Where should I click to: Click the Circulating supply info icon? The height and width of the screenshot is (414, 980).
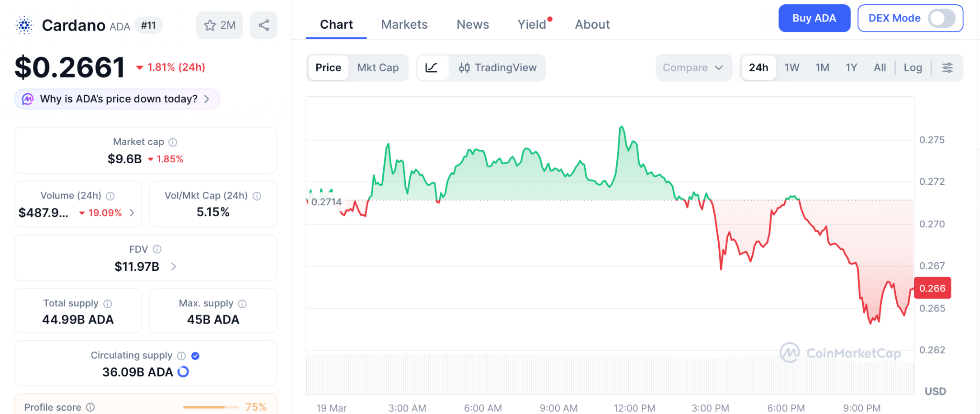point(181,356)
